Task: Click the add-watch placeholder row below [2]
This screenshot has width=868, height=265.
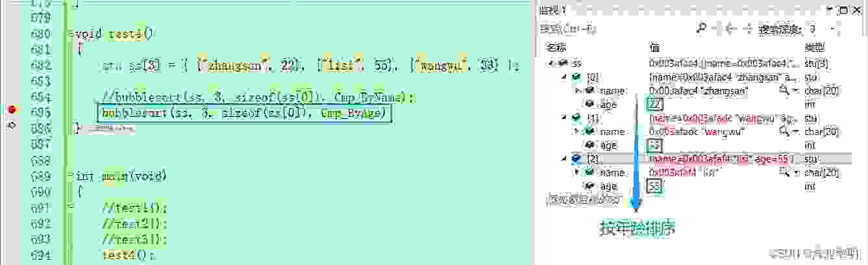Action: 585,199
